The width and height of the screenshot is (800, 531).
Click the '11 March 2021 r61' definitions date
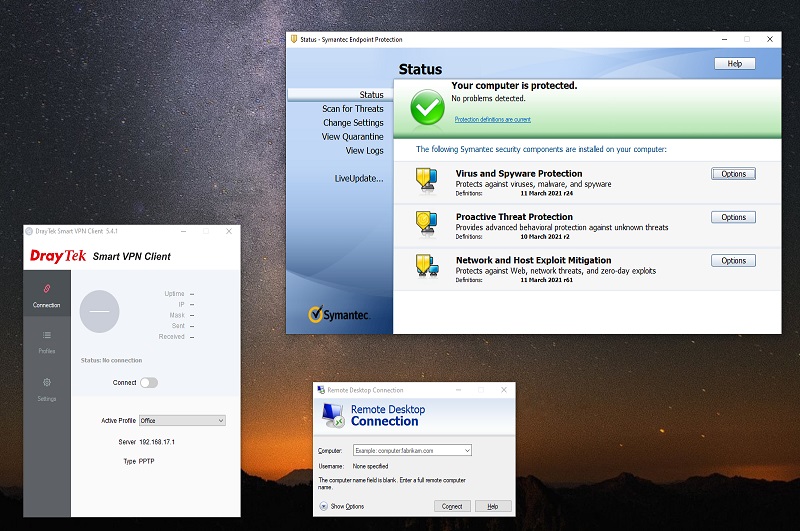[x=546, y=280]
